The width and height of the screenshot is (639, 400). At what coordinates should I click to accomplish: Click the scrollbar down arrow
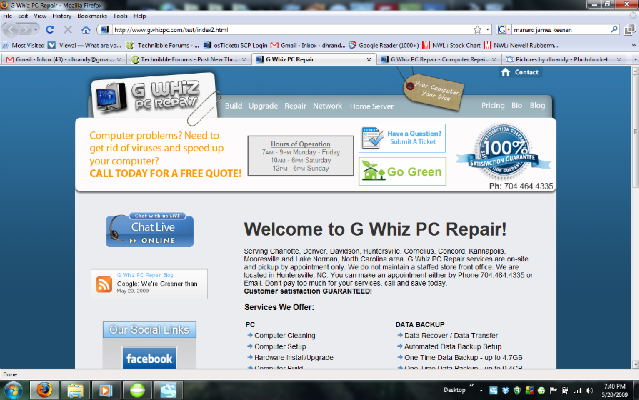click(x=635, y=364)
